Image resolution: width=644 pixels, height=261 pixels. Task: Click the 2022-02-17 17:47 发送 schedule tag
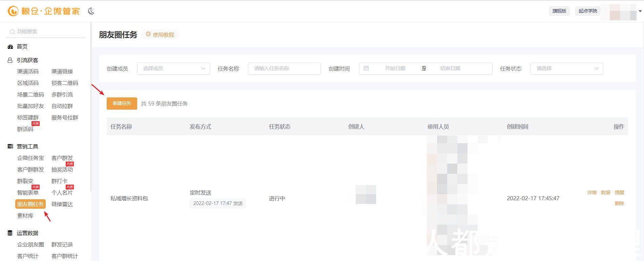pos(217,203)
